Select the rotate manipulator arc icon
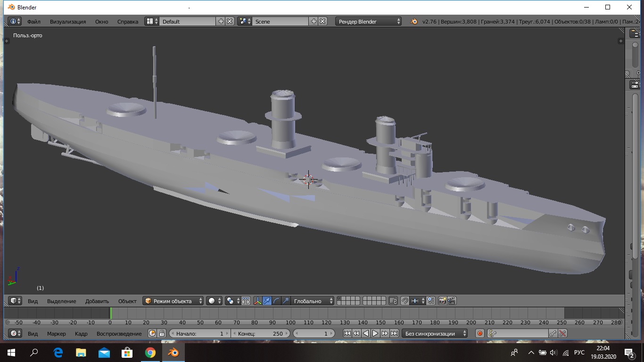644x362 pixels. [276, 301]
